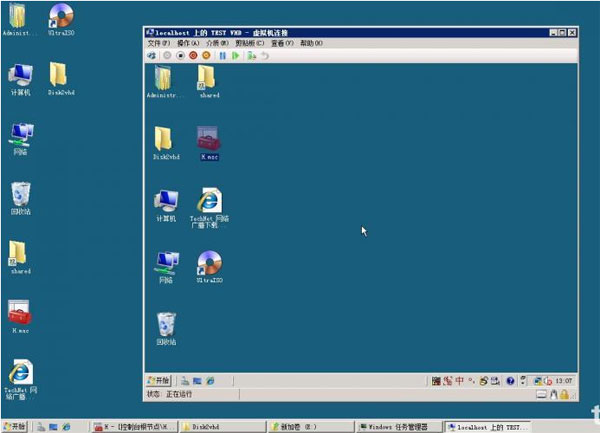
Task: Open the 操作(A) menu
Action: 188,44
